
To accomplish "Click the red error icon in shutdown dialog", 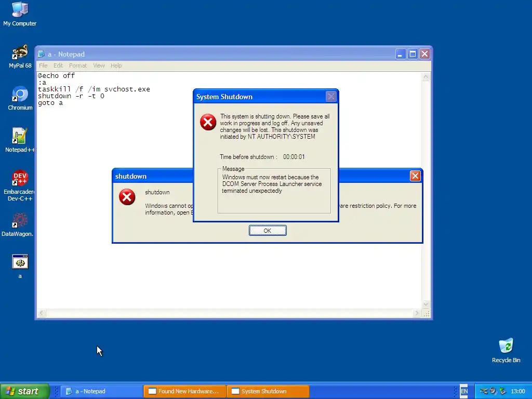I will (127, 197).
